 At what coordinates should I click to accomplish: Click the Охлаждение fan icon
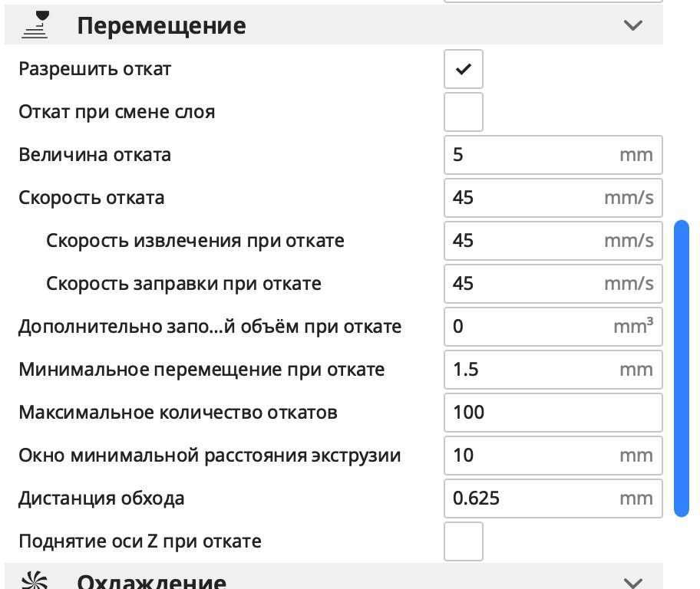(35, 580)
